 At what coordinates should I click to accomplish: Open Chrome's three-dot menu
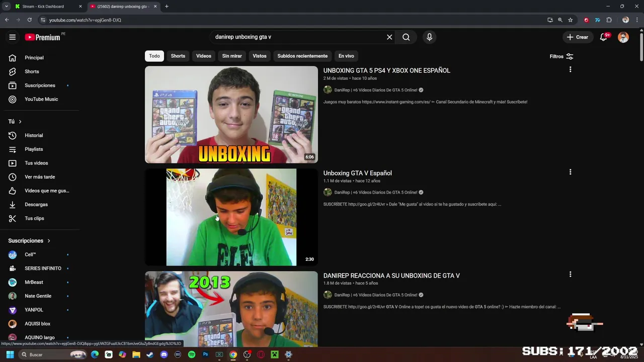pos(637,20)
